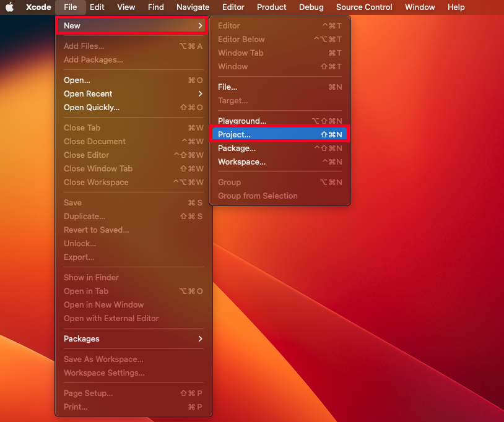Click Save menu entry
This screenshot has width=504, height=422.
[x=133, y=203]
